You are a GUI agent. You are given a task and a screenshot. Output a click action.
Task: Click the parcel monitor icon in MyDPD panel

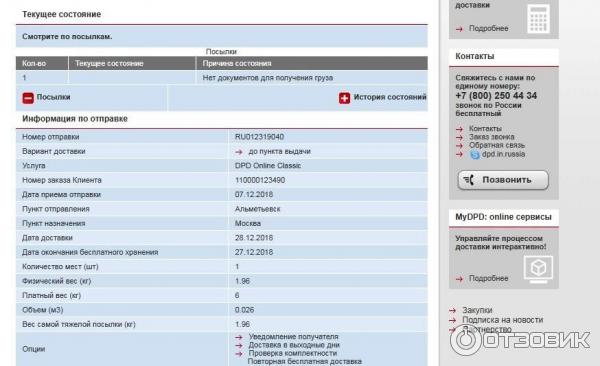click(x=538, y=270)
